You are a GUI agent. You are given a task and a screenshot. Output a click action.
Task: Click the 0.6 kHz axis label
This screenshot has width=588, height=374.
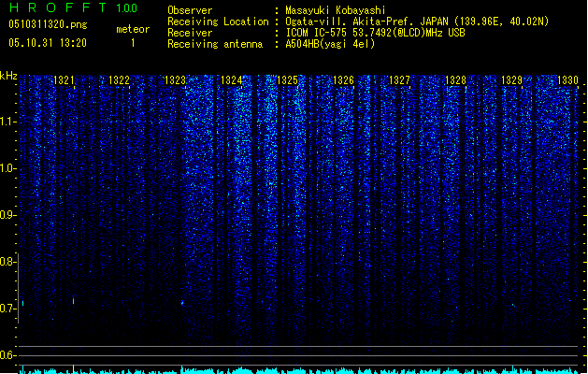point(7,355)
